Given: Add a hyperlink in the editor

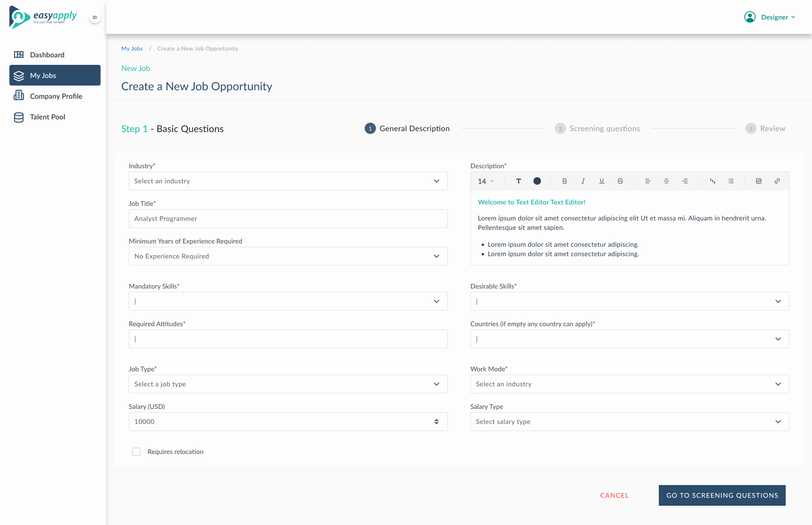Looking at the screenshot, I should click(x=777, y=181).
